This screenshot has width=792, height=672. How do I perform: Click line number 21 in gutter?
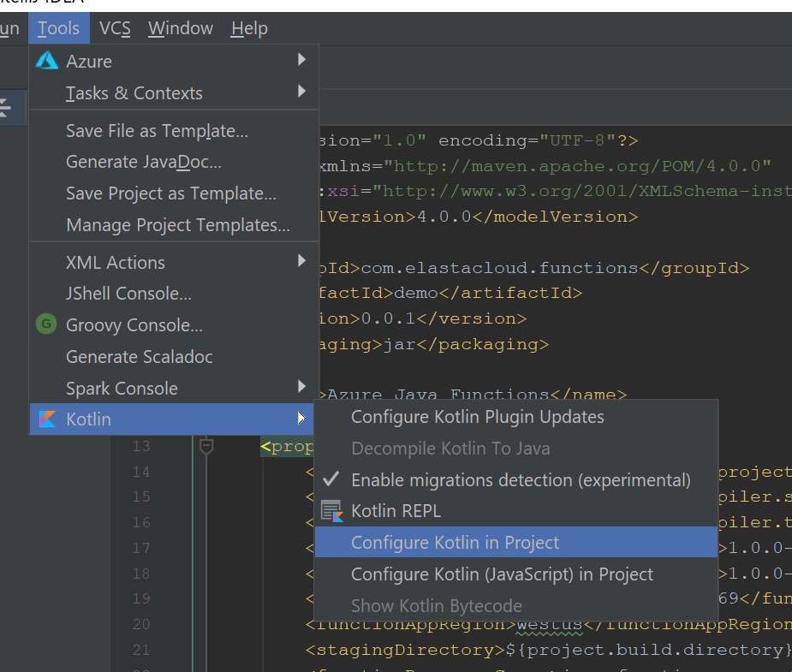(141, 649)
